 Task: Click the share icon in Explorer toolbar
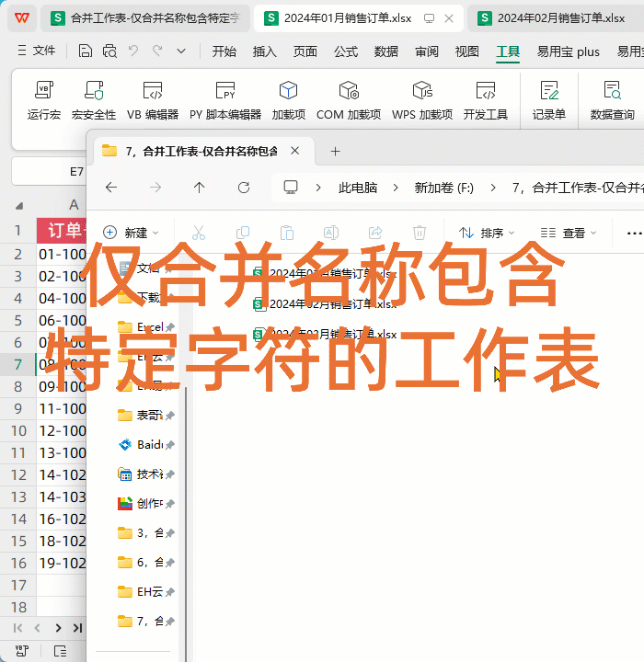(375, 233)
